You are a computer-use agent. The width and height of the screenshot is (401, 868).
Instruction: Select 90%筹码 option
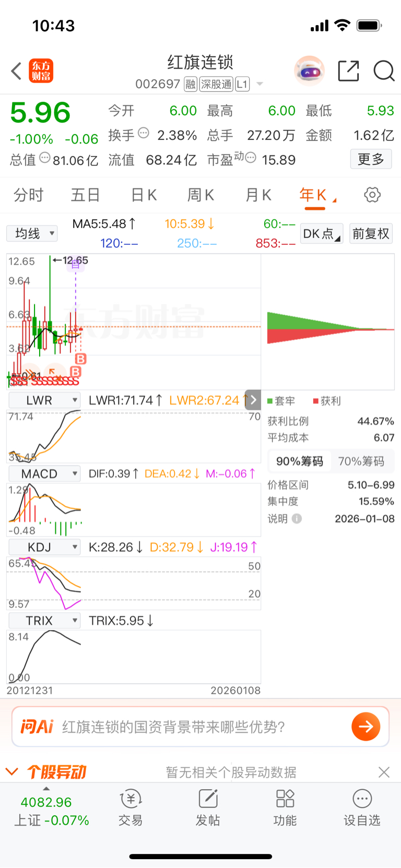pos(300,461)
